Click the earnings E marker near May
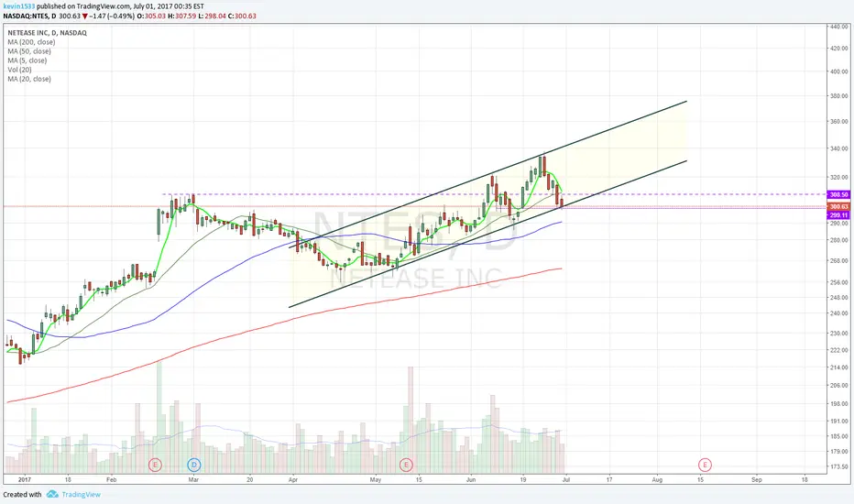This screenshot has height=504, width=854. [x=406, y=465]
